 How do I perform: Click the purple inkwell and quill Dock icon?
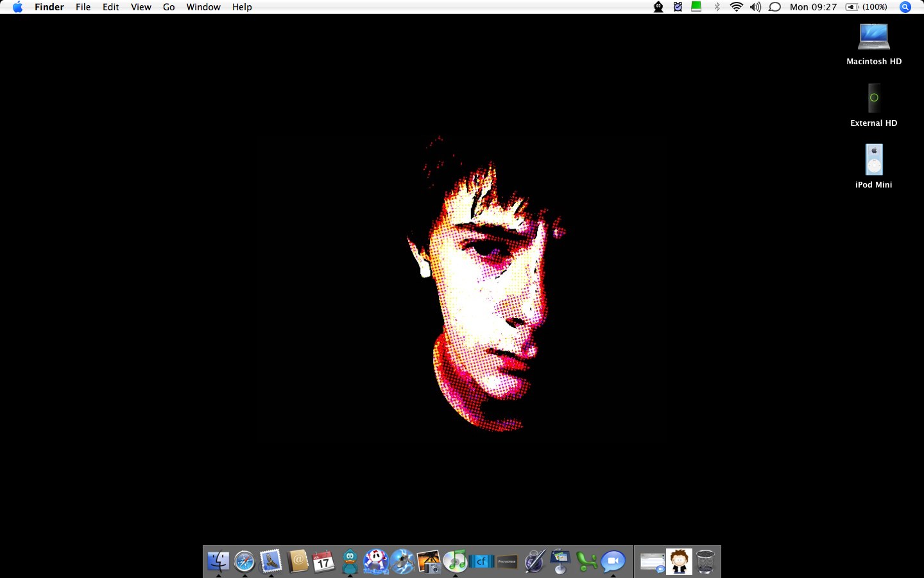[x=534, y=561]
